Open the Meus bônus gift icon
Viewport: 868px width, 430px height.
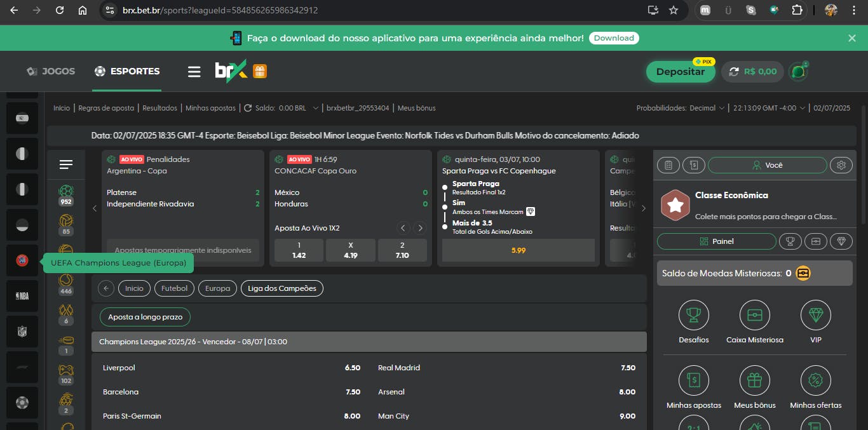click(x=755, y=380)
